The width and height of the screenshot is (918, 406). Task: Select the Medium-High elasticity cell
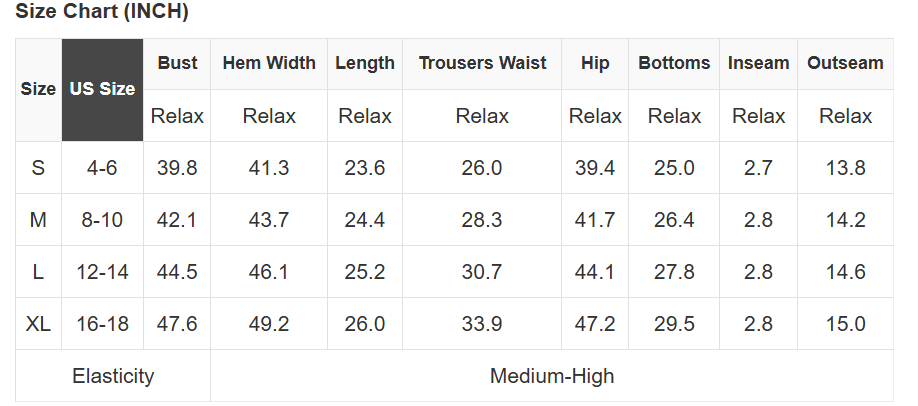click(x=552, y=376)
